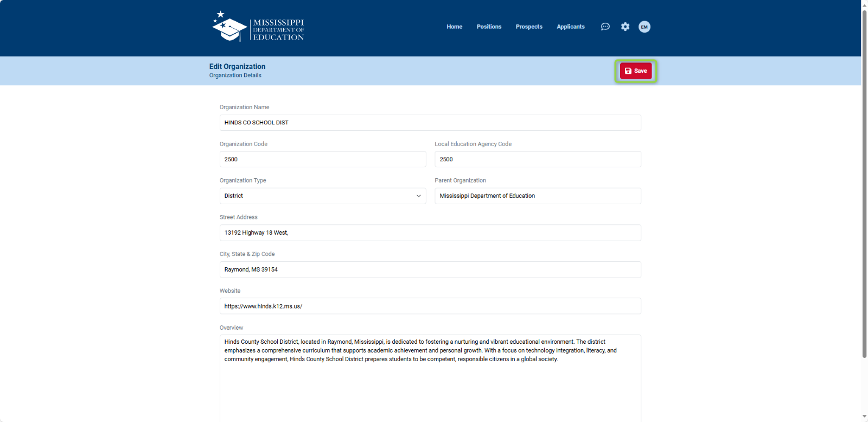Image resolution: width=868 pixels, height=422 pixels.
Task: Edit the Organization Name field
Action: pyautogui.click(x=430, y=123)
